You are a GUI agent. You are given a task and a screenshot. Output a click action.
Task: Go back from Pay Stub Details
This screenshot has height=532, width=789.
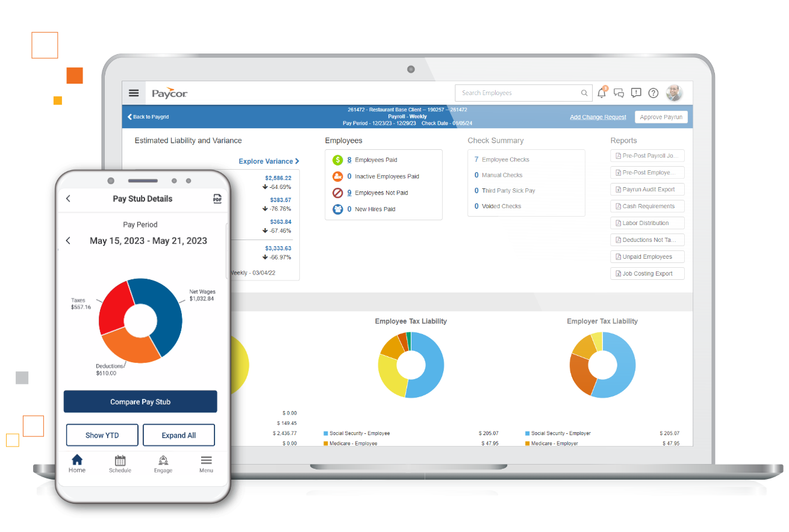click(x=68, y=199)
